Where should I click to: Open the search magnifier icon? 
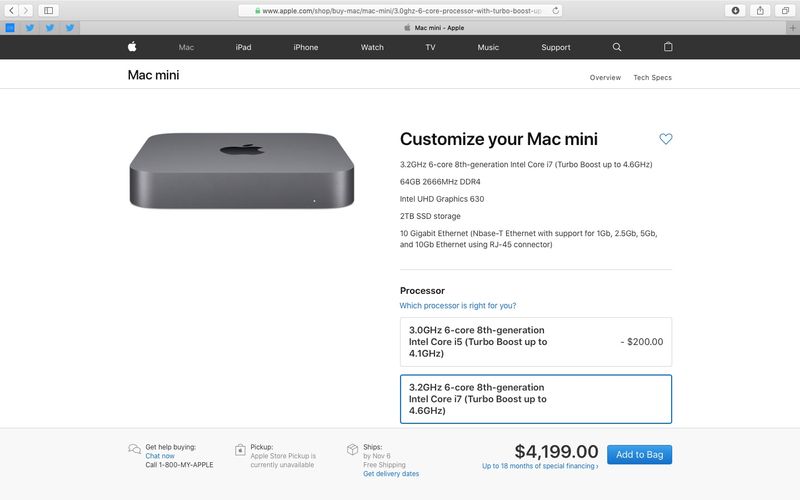click(617, 47)
